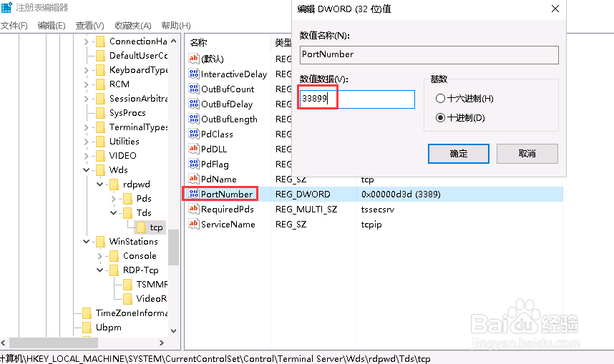Open the 收藏夹(A) menu

(132, 26)
